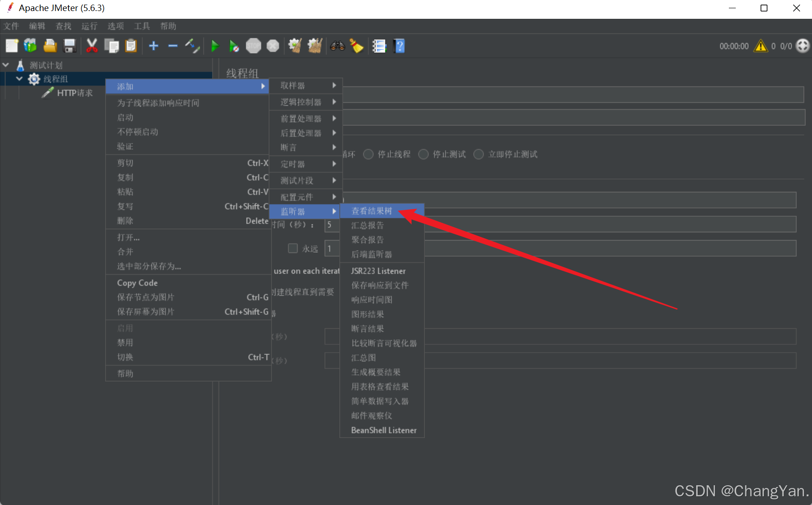Expand the 测试片段 submenu
This screenshot has width=812, height=505.
[306, 180]
